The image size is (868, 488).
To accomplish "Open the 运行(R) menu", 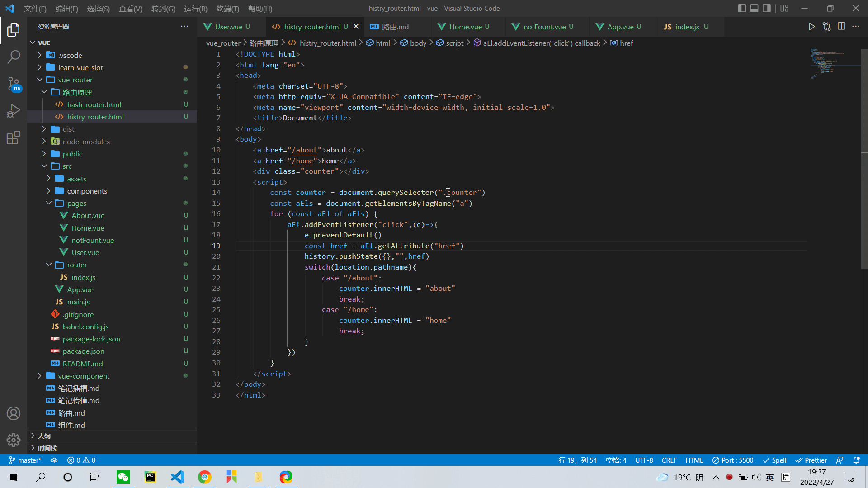I will (196, 9).
